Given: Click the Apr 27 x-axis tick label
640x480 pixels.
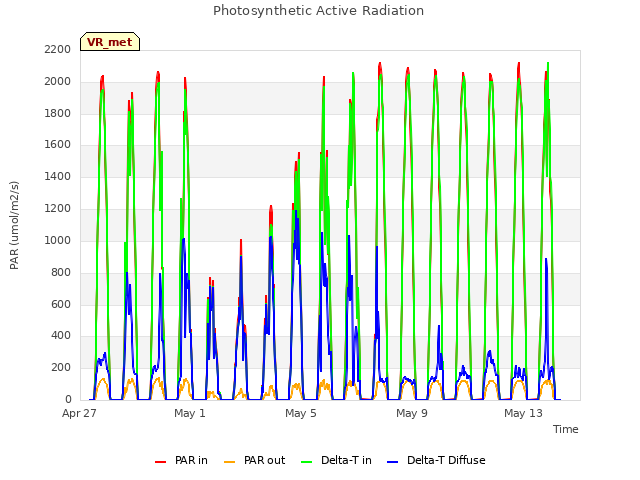Looking at the screenshot, I should tap(79, 413).
